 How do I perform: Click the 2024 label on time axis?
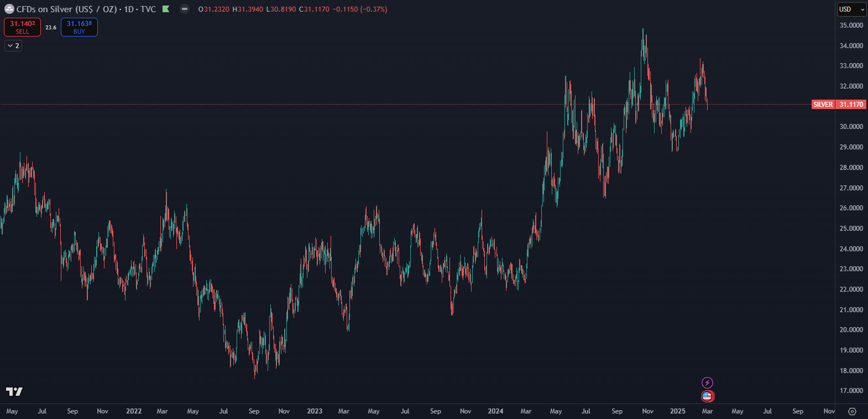point(495,411)
